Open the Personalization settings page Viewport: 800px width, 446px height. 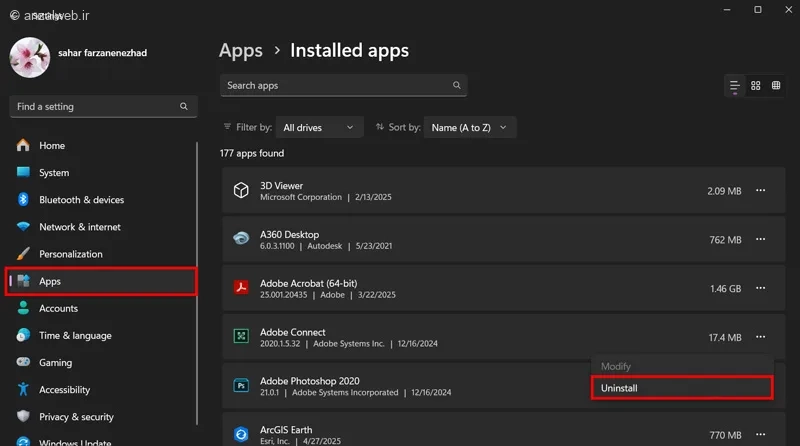pos(70,254)
